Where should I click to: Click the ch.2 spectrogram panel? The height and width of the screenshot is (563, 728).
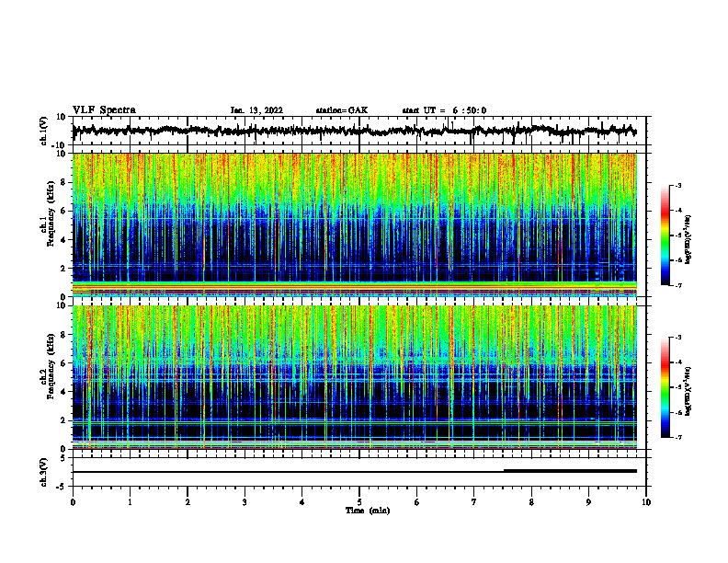[354, 377]
